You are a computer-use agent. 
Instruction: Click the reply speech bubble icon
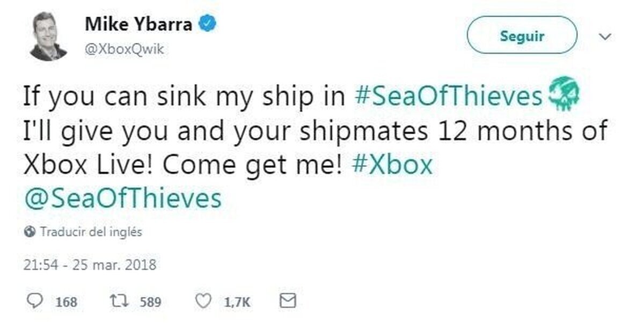[34, 301]
